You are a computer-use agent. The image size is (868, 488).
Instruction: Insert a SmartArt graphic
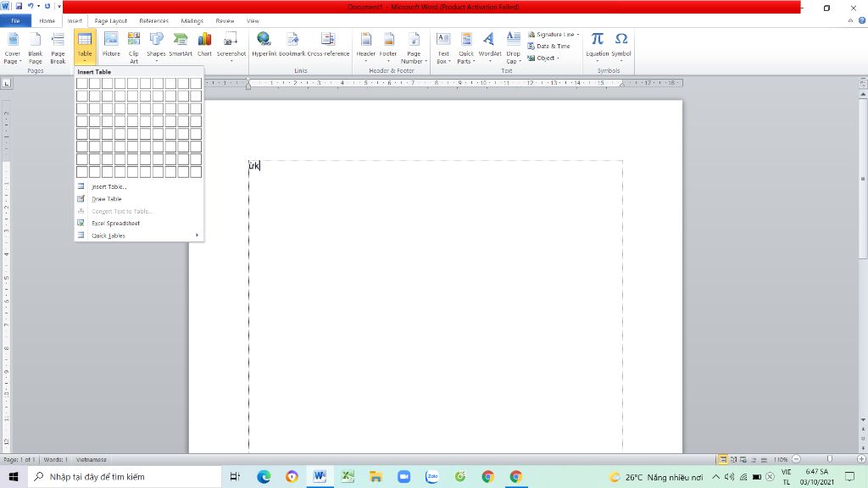coord(181,45)
